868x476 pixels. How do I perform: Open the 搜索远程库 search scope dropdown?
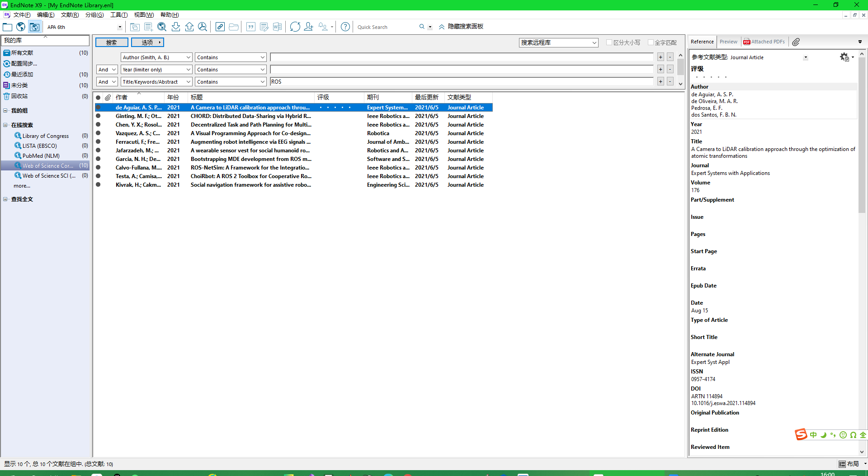(558, 42)
